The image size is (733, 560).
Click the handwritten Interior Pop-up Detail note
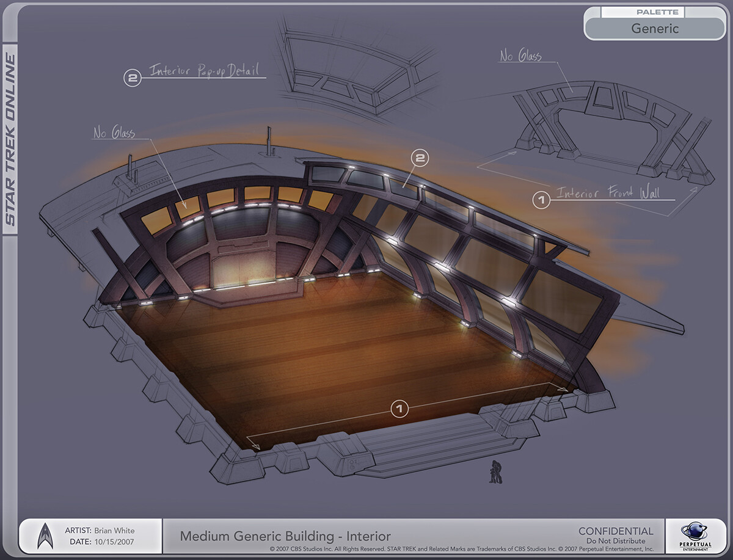pos(204,70)
